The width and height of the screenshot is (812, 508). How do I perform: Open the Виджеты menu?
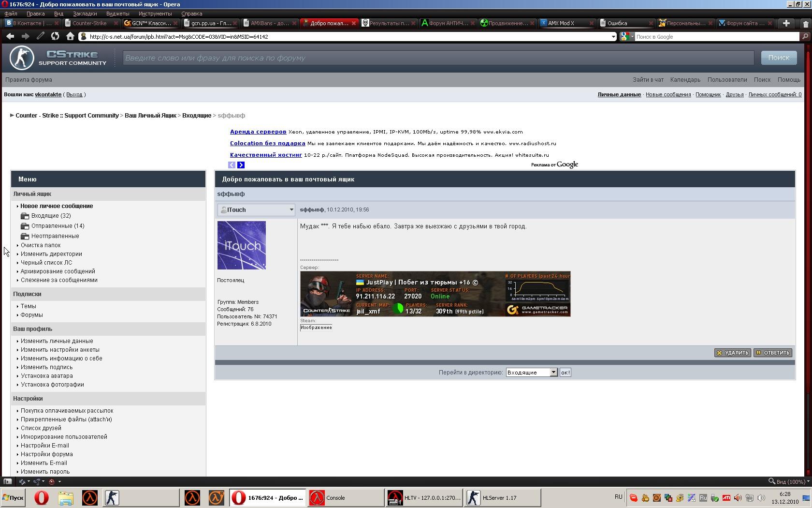(117, 14)
